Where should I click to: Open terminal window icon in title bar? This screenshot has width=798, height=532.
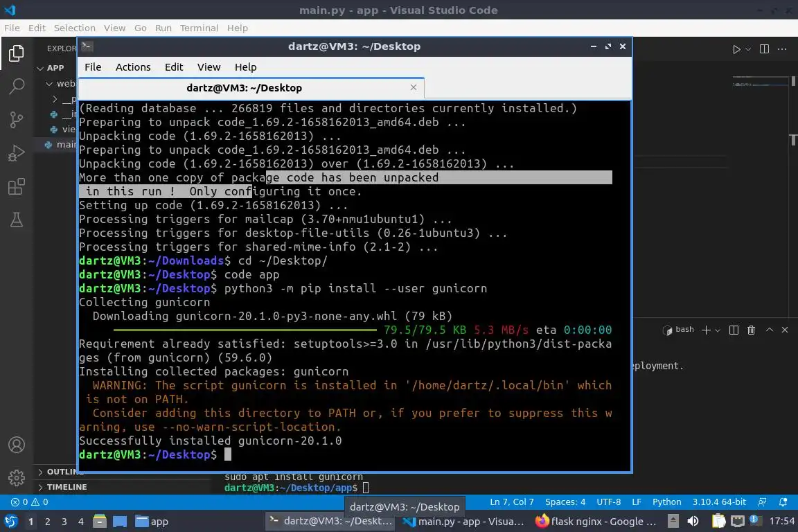coord(87,46)
